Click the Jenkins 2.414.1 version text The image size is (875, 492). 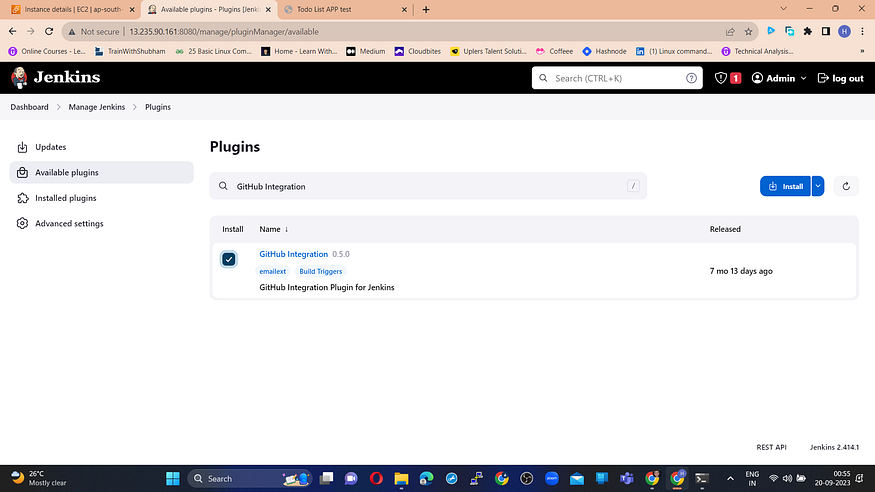834,447
